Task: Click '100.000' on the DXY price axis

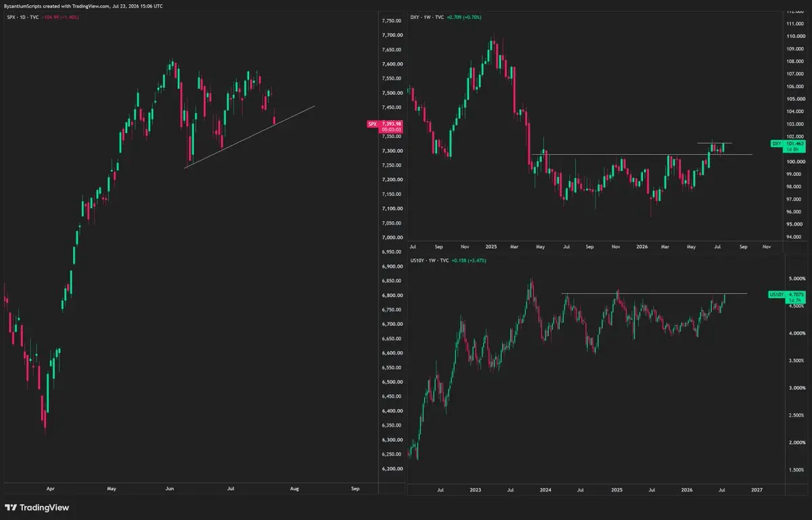Action: 794,162
